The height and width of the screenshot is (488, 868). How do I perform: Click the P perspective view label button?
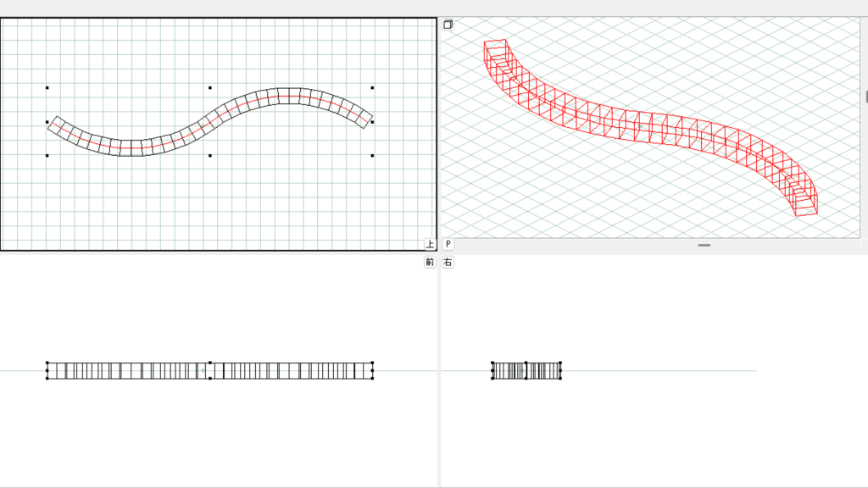coord(448,244)
